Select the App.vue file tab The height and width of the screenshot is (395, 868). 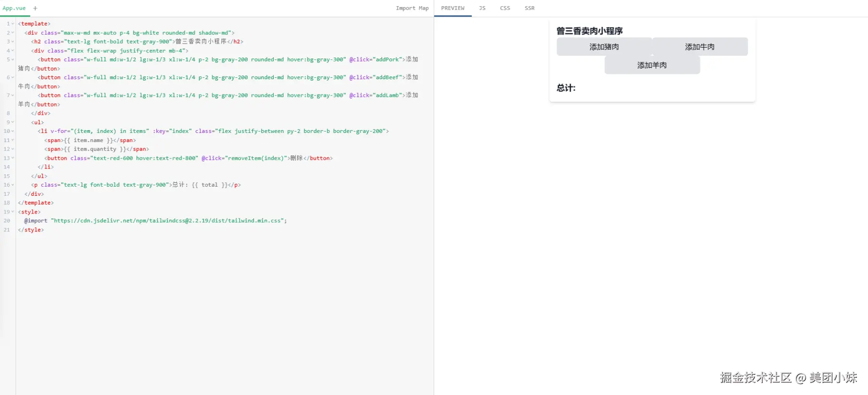14,8
